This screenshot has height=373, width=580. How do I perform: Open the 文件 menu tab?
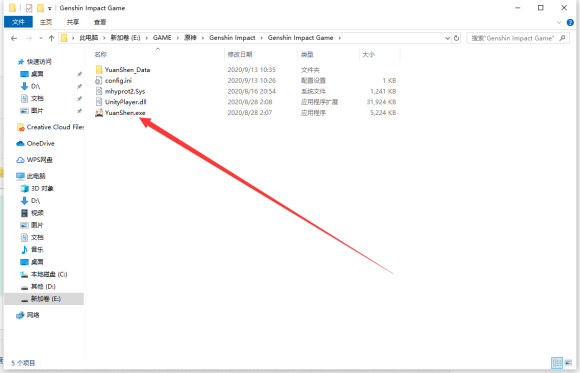pyautogui.click(x=18, y=22)
